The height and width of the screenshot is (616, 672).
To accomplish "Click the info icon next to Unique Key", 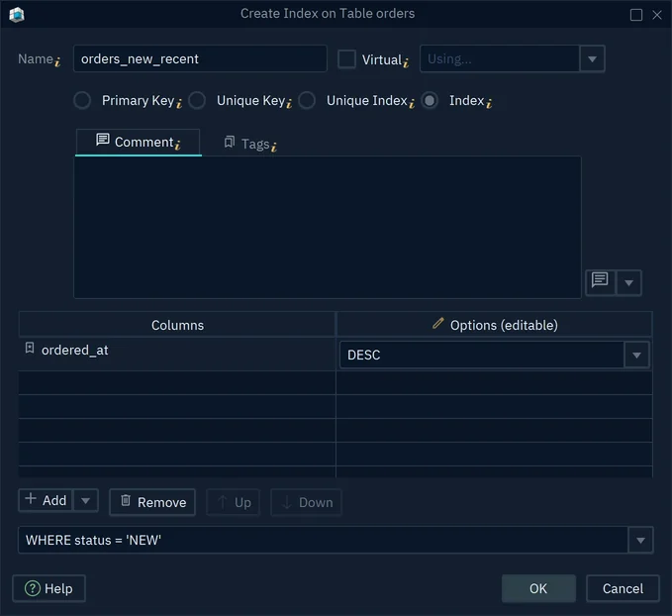I will 289,103.
